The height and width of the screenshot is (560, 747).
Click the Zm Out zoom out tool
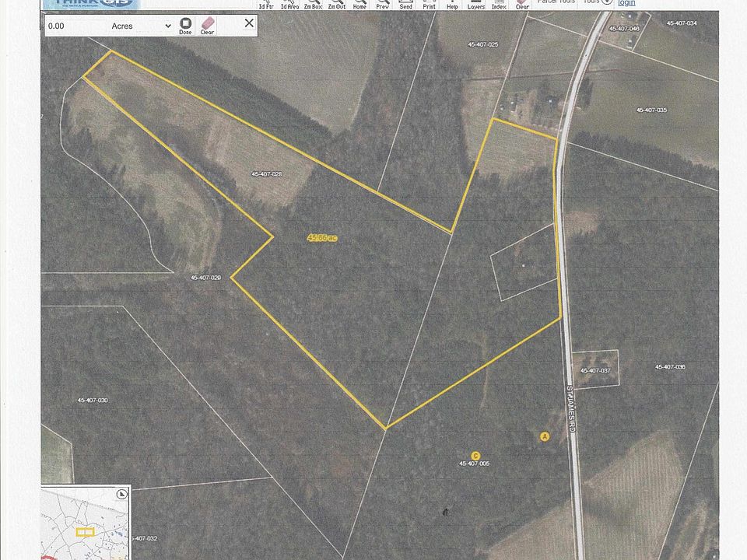point(337,5)
